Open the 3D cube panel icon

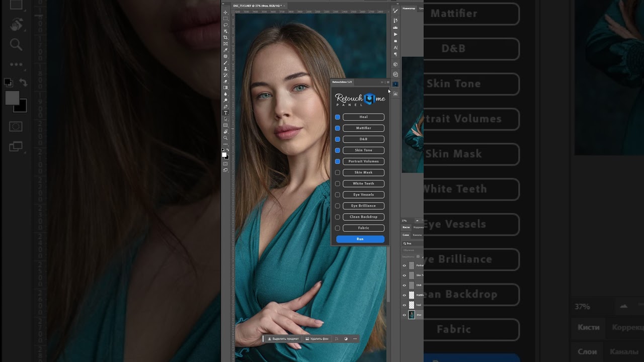coord(395,64)
